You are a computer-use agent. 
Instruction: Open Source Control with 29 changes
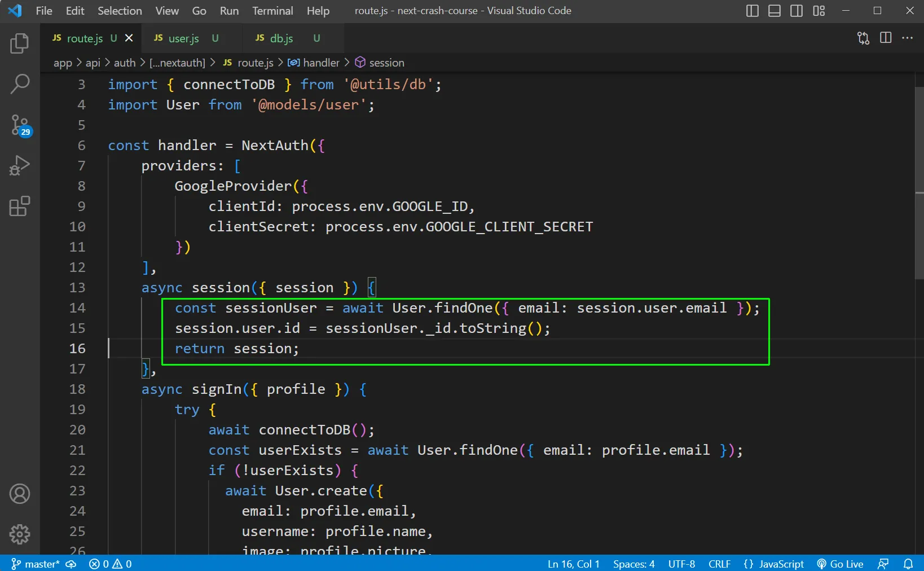[x=21, y=125]
